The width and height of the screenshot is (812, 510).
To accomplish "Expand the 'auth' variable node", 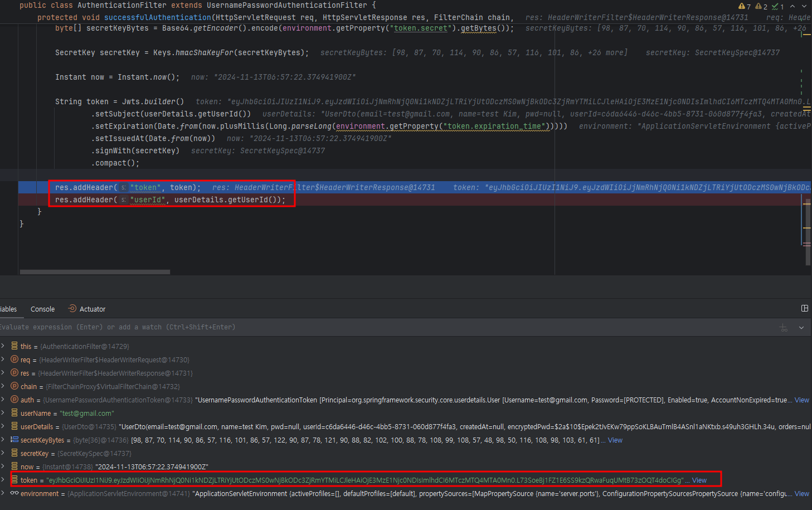I will 3,400.
